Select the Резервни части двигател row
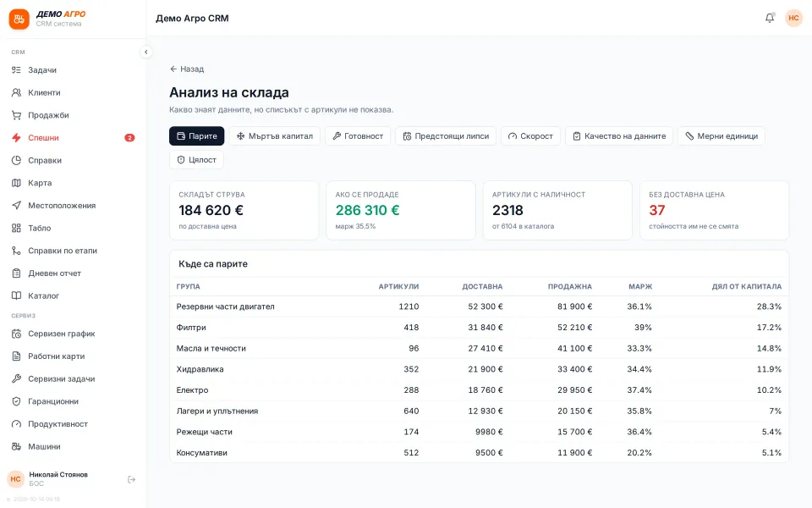The image size is (812, 508). coord(479,306)
